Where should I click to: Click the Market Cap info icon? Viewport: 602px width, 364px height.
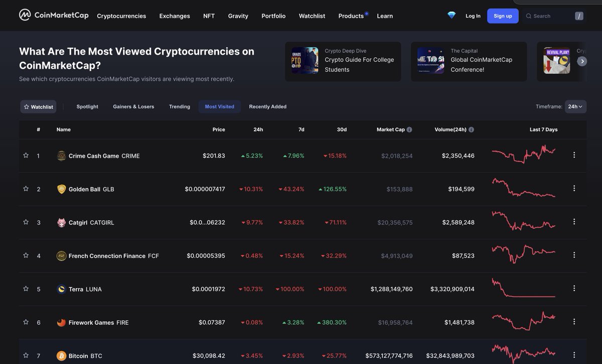click(x=409, y=129)
